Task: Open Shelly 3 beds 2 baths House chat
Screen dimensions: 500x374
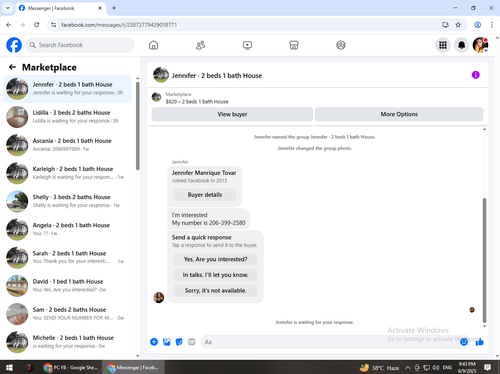Action: point(67,201)
